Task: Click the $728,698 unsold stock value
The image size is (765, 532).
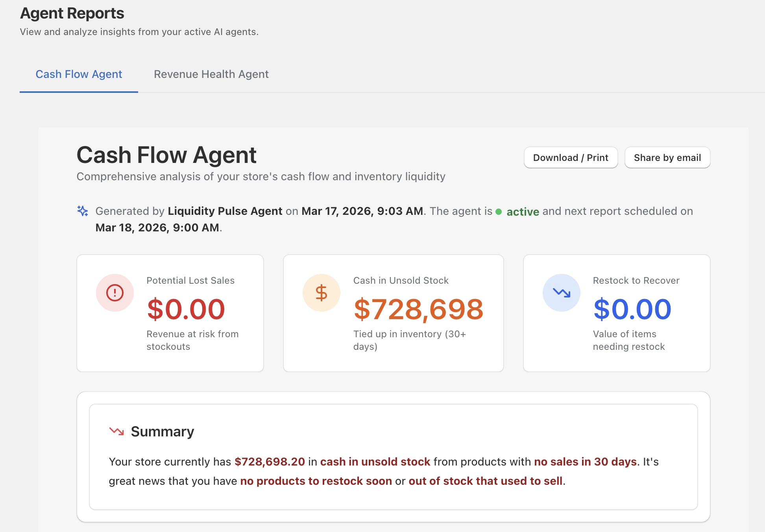Action: tap(418, 309)
